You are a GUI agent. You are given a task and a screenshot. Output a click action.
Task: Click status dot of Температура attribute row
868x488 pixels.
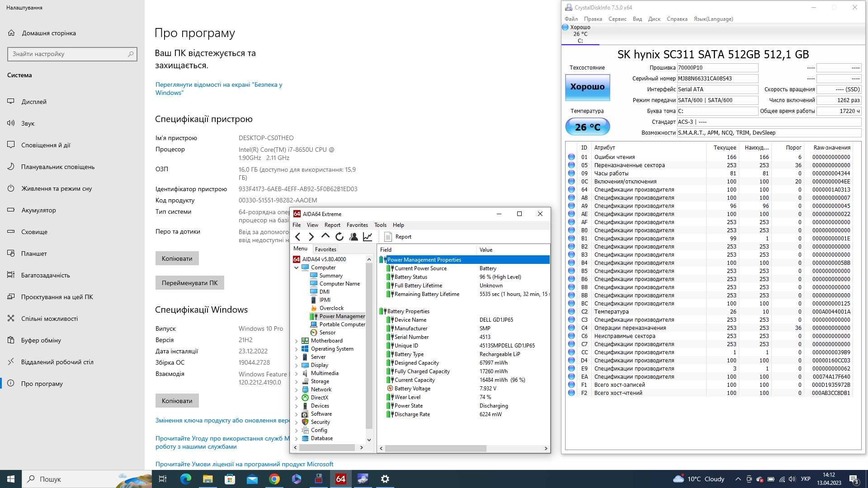(571, 312)
